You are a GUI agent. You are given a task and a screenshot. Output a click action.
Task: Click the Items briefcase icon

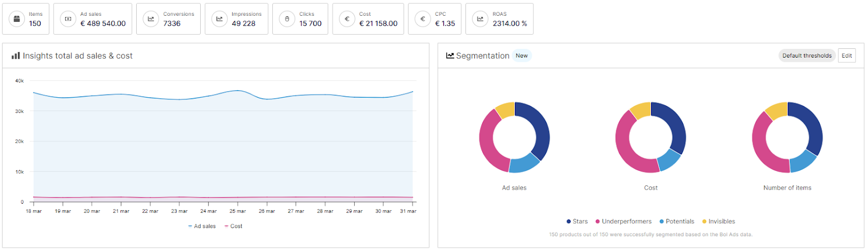click(x=17, y=19)
